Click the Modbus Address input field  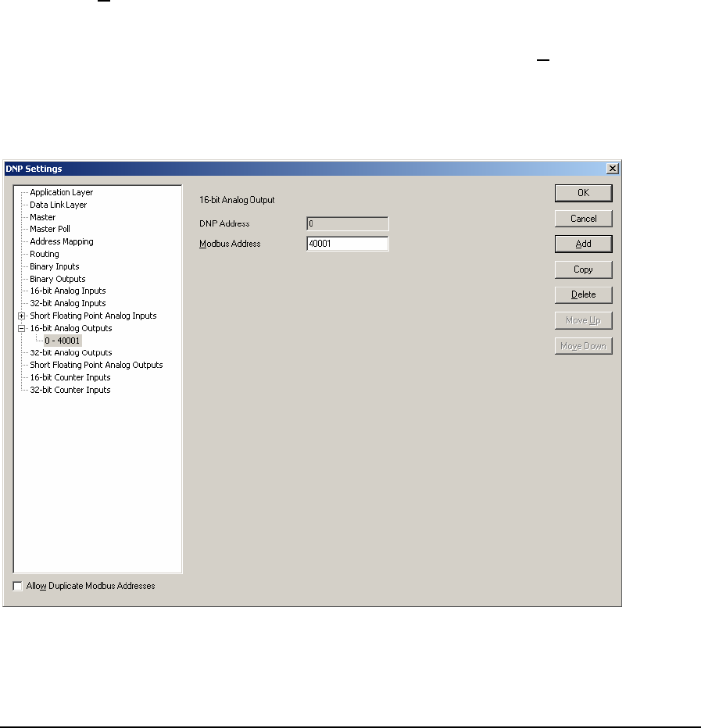pos(348,244)
